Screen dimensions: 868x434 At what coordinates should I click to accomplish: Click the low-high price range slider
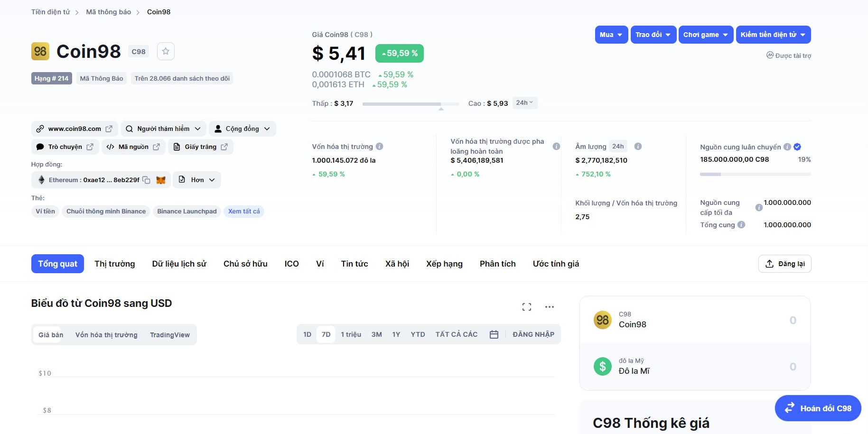tap(411, 104)
